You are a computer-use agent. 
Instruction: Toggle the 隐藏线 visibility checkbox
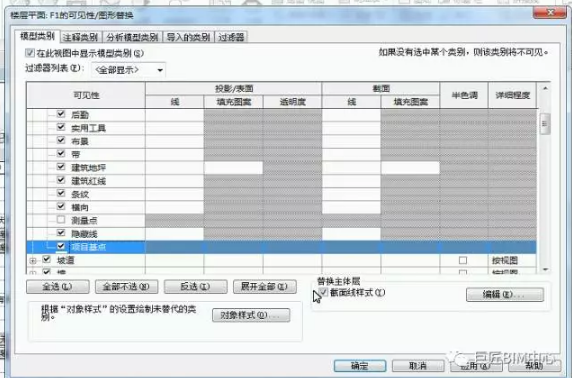click(61, 233)
